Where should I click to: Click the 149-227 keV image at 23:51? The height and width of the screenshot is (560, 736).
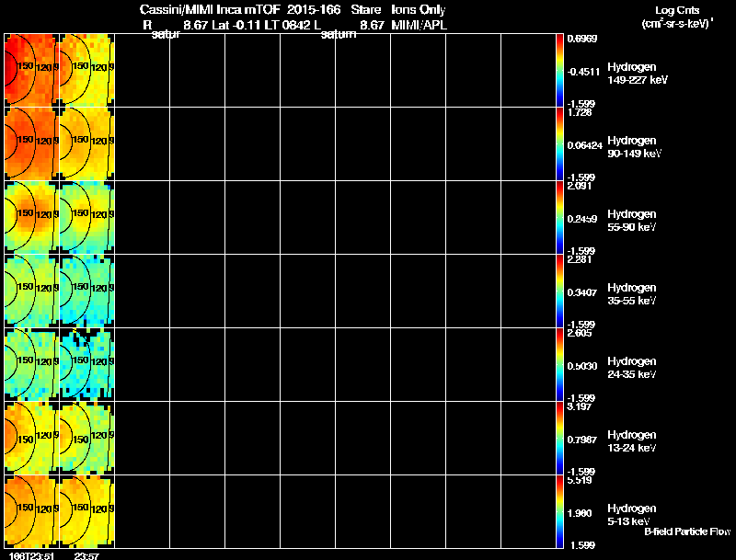32,71
